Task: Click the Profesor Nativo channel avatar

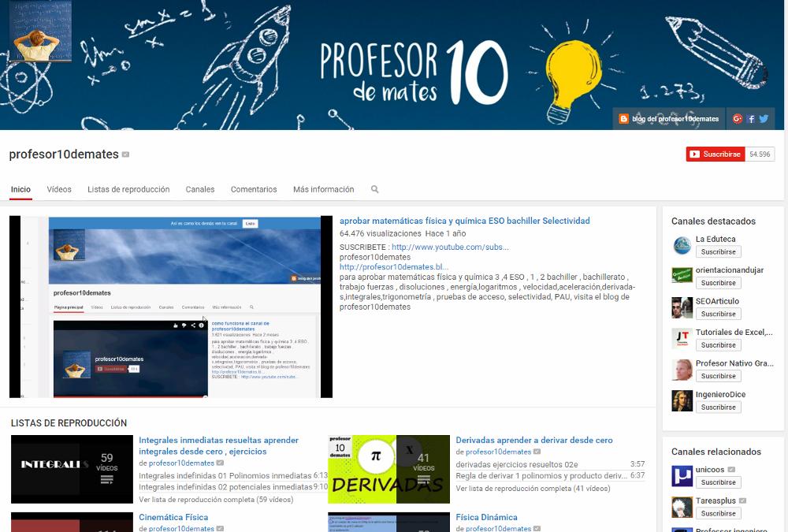Action: pos(682,370)
